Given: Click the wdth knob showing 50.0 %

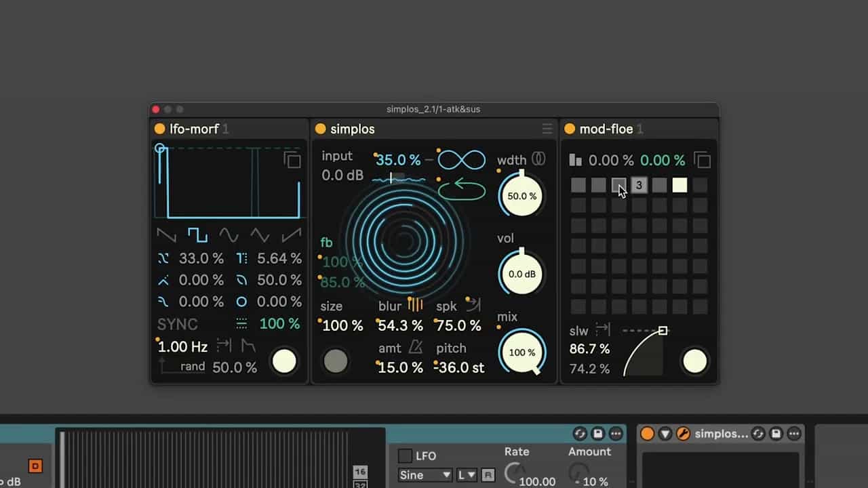Looking at the screenshot, I should click(521, 196).
